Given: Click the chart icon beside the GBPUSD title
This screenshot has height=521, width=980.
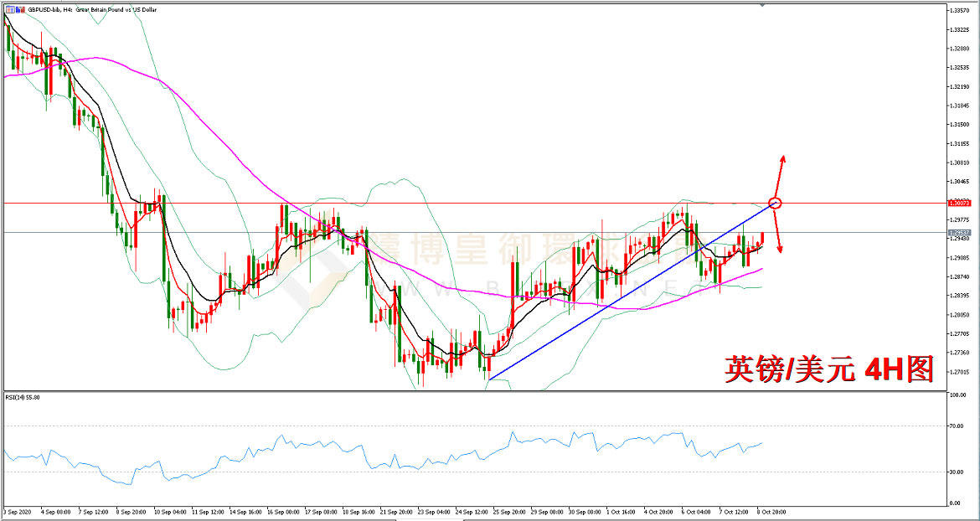Looking at the screenshot, I should tap(11, 9).
